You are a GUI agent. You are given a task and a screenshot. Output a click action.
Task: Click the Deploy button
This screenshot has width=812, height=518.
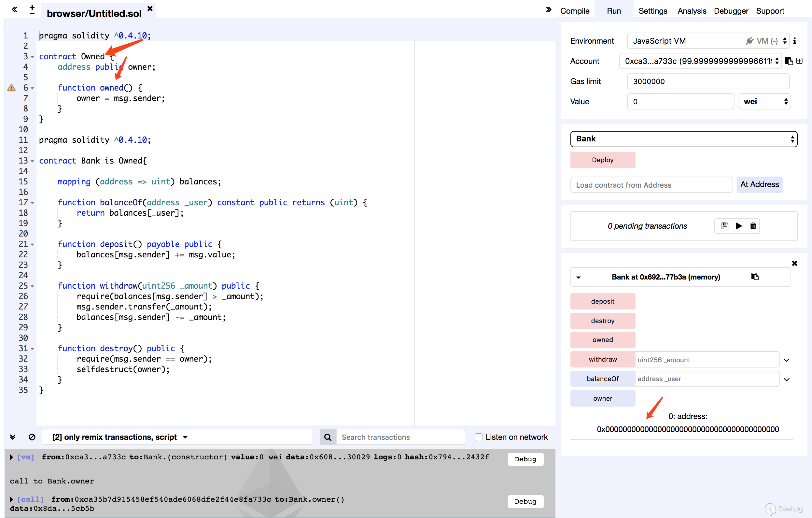[x=603, y=160]
